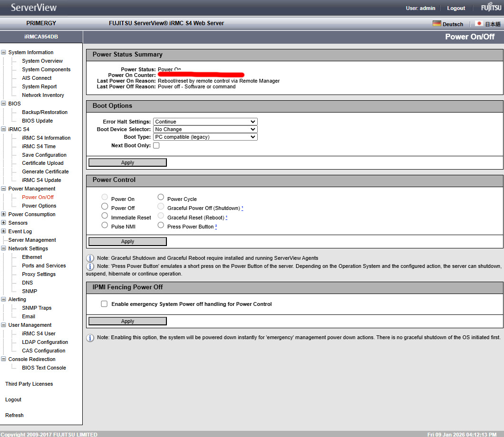Switch language to Japanese text link
The image size is (504, 437).
[x=493, y=24]
